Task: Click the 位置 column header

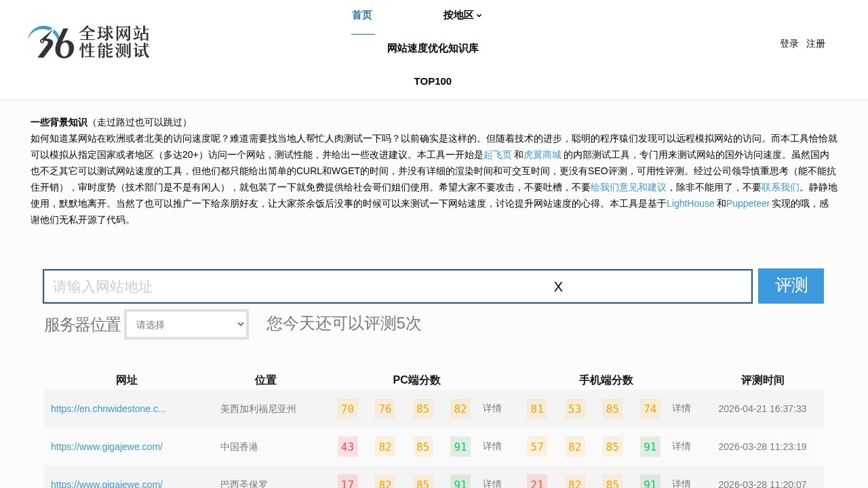Action: (x=266, y=380)
